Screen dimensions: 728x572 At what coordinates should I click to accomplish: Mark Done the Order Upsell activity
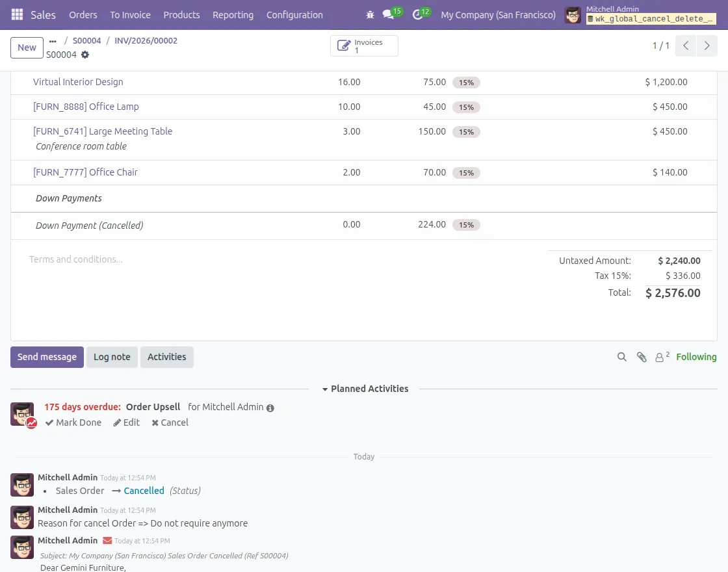pos(73,422)
